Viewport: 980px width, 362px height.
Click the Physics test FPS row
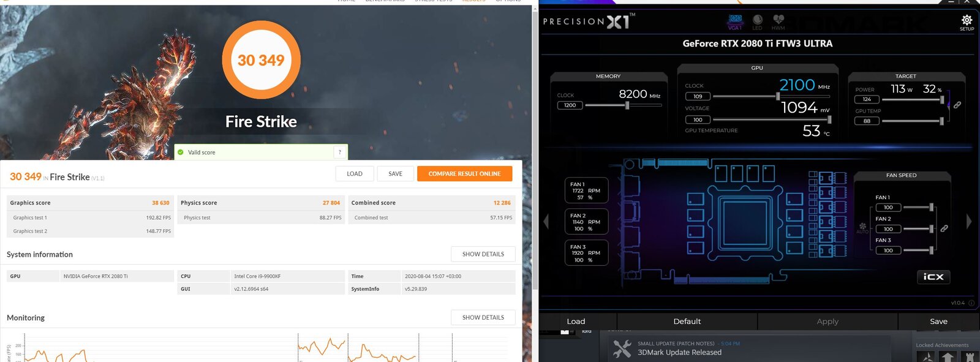pyautogui.click(x=261, y=217)
